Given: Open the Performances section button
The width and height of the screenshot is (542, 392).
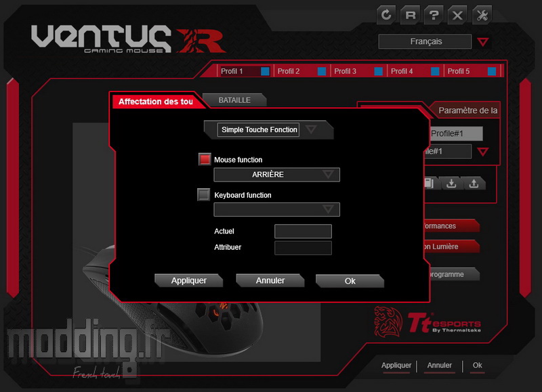Looking at the screenshot, I should (x=451, y=226).
